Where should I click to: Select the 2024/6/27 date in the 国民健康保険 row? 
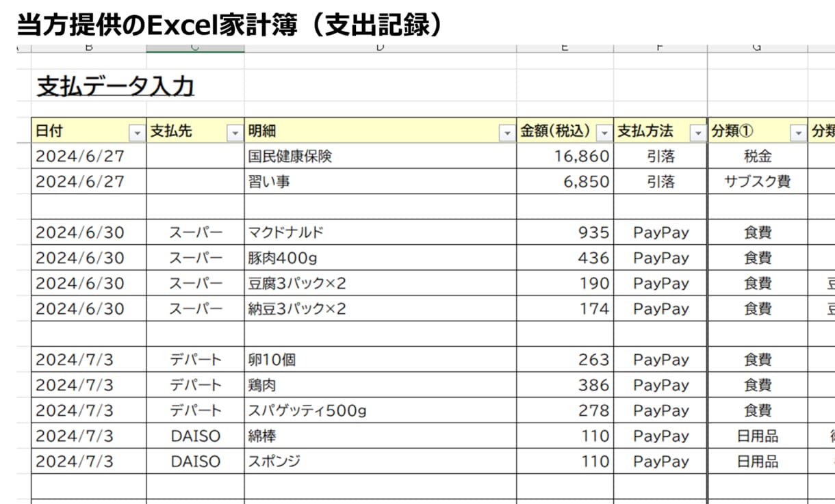[89, 157]
